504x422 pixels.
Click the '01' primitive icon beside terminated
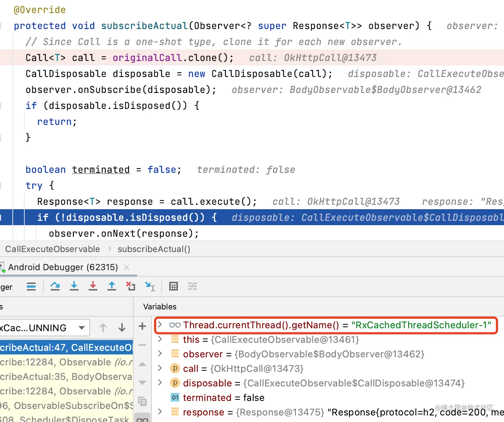coord(175,398)
